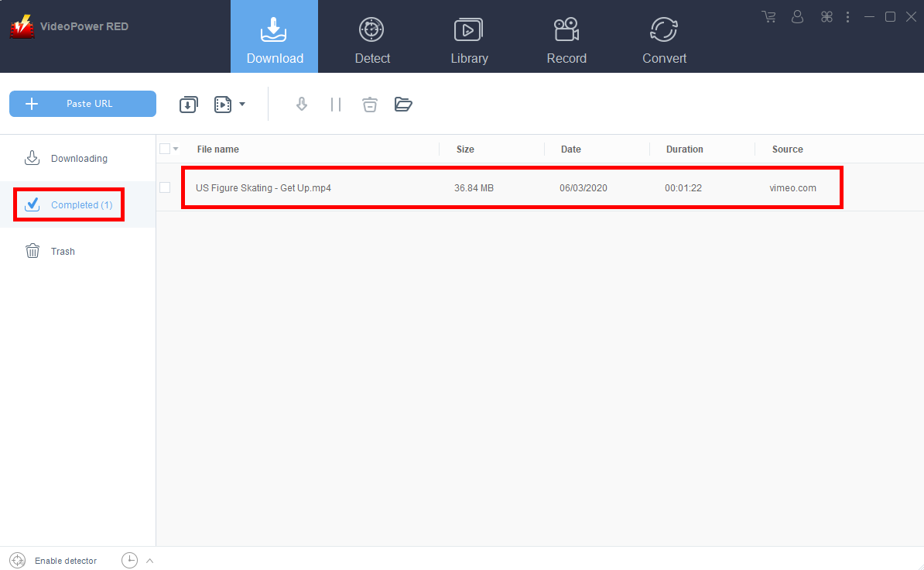This screenshot has width=924, height=570.
Task: Click the history clock icon near Enable detector
Action: click(129, 560)
